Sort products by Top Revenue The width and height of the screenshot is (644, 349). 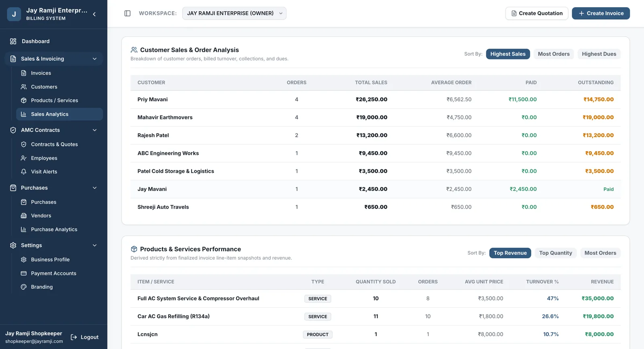pyautogui.click(x=510, y=253)
